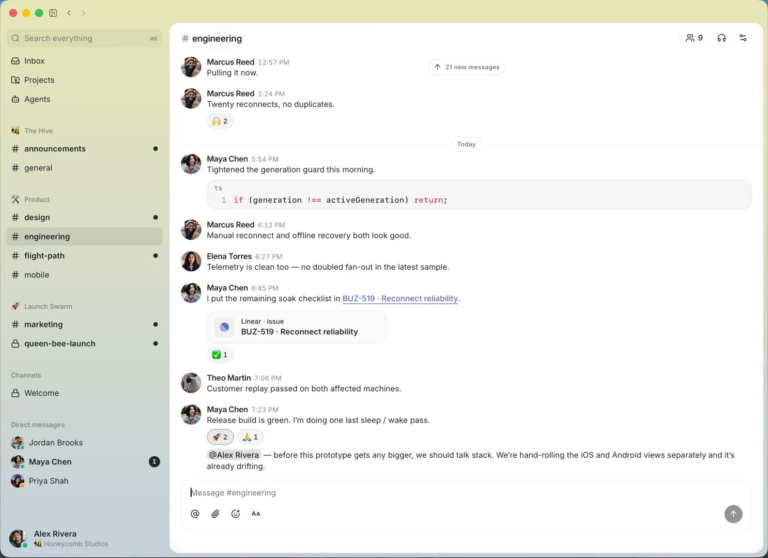Toggle text formatting Aa icon
Viewport: 768px width, 558px height.
[256, 513]
